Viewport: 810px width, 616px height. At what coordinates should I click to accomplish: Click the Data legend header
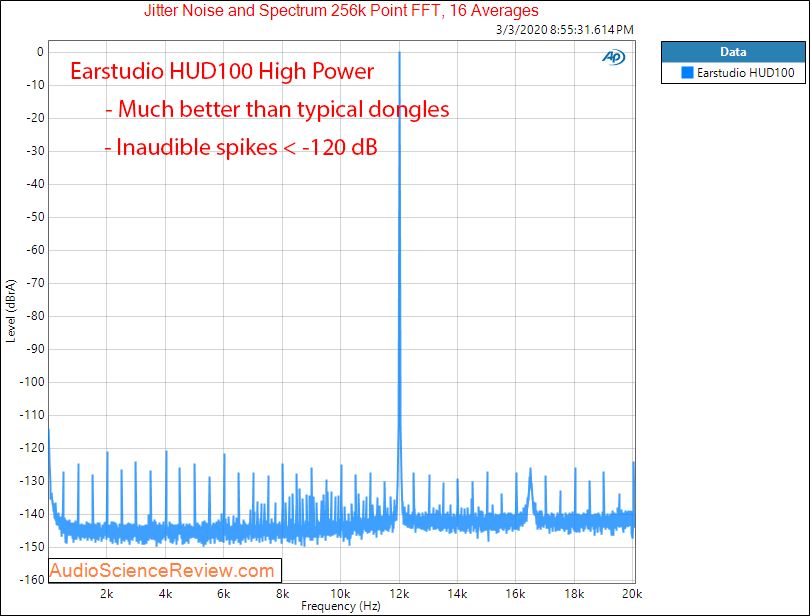point(733,52)
